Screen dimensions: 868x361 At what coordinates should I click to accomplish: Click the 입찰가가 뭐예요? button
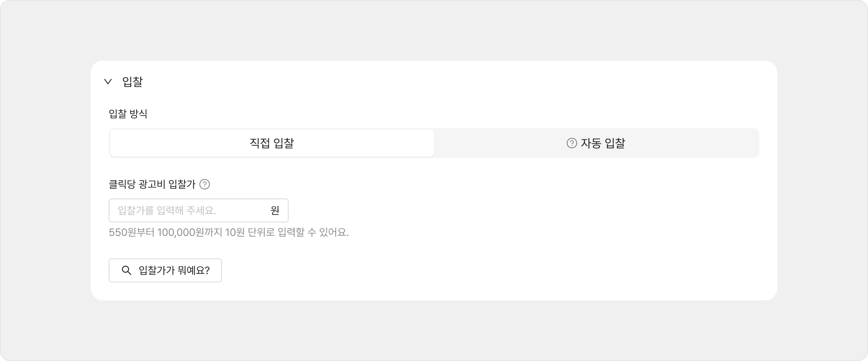click(x=165, y=270)
